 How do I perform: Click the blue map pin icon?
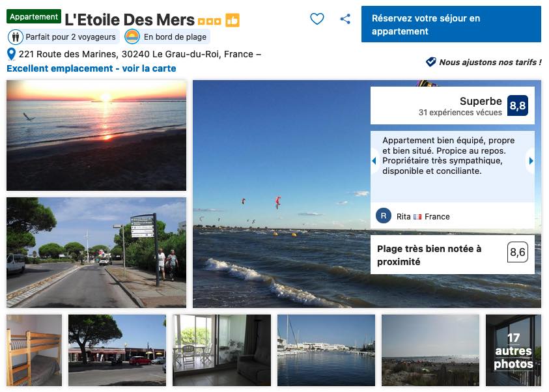click(11, 54)
